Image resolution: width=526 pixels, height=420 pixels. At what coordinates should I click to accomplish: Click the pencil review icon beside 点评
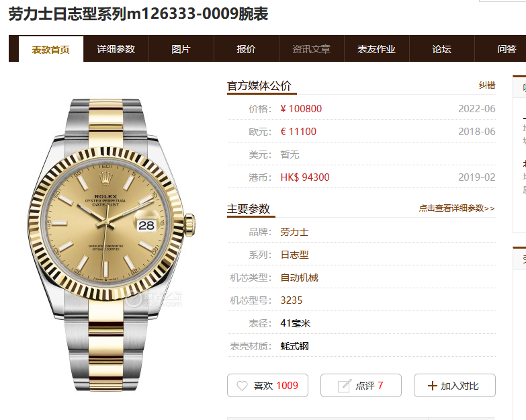coord(344,386)
